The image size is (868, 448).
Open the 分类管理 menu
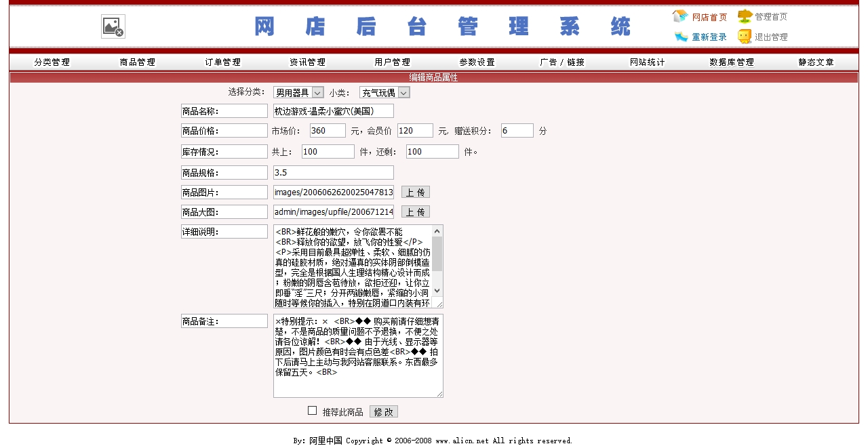click(52, 62)
